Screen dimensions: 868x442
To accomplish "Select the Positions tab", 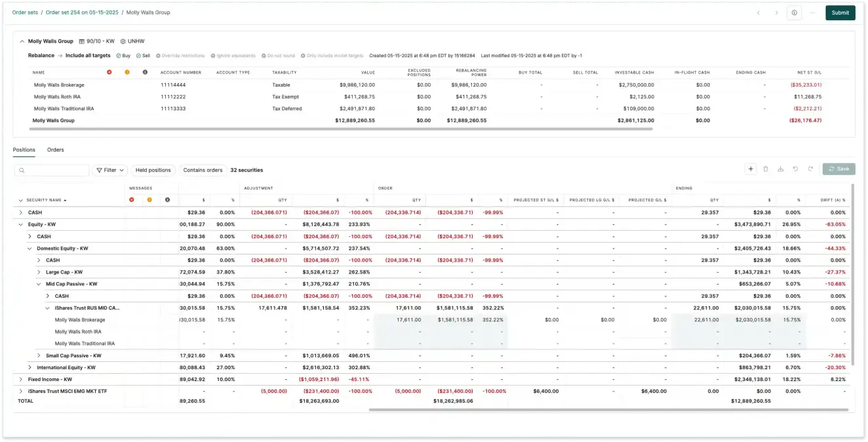I will (x=24, y=150).
